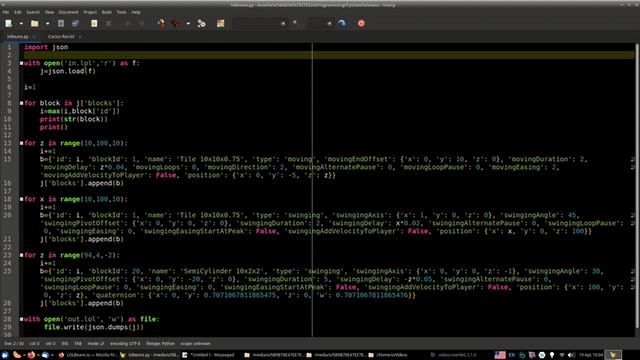Collapse the fold marker on line 28

(x=21, y=319)
